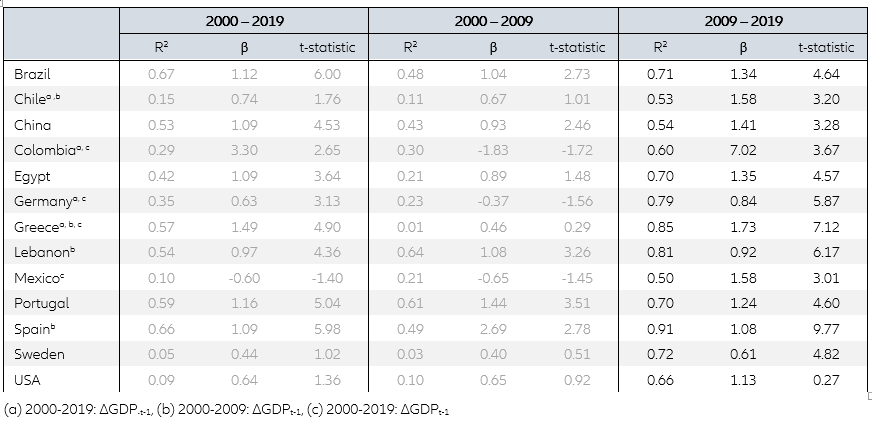The width and height of the screenshot is (872, 423).
Task: Select the Lebanon row label
Action: pyautogui.click(x=42, y=252)
